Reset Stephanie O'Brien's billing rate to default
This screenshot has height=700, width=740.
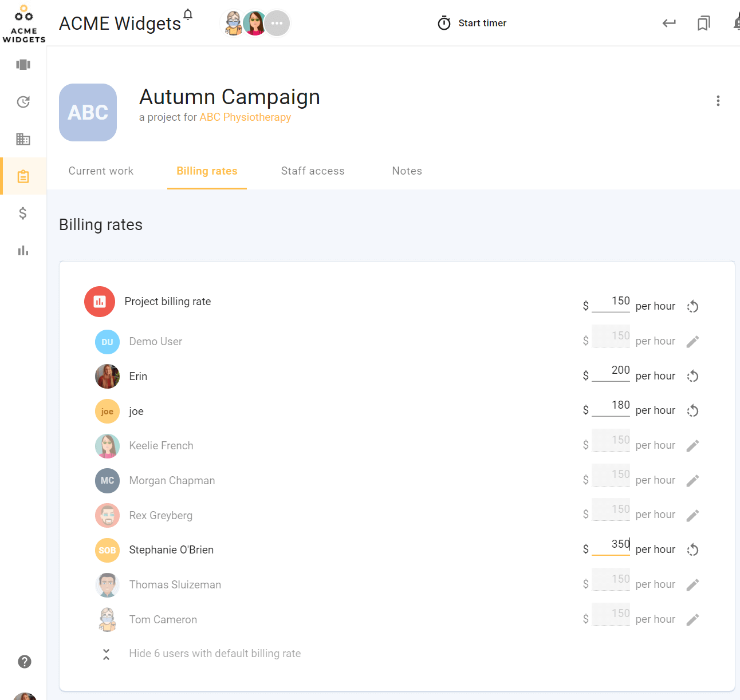pyautogui.click(x=692, y=550)
